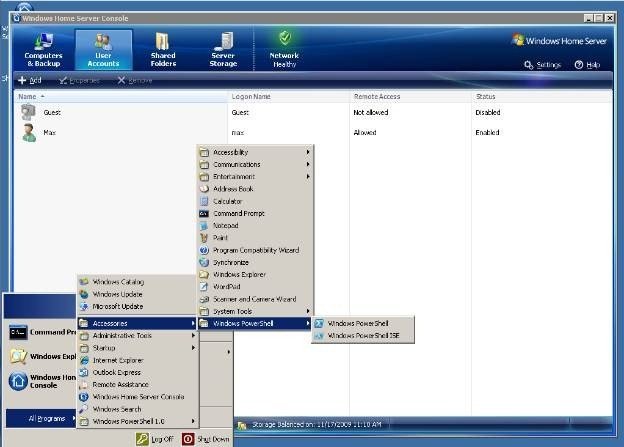The height and width of the screenshot is (447, 624).
Task: Open Remote Assistance
Action: coord(137,385)
